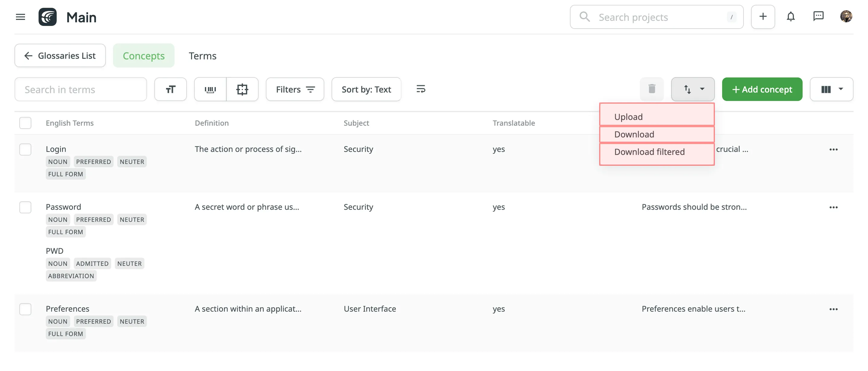
Task: Check the checkbox for the Login concept
Action: pyautogui.click(x=25, y=149)
